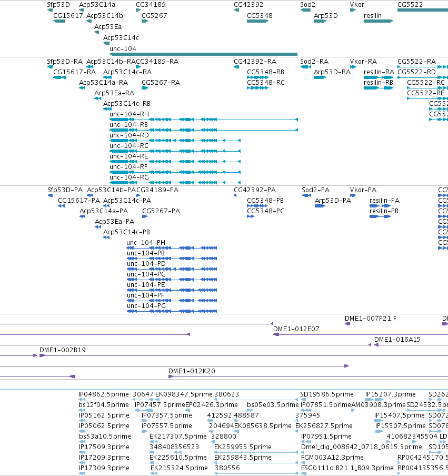Click the Sfp53D gene label
This screenshot has height=476, width=448.
pyautogui.click(x=58, y=5)
